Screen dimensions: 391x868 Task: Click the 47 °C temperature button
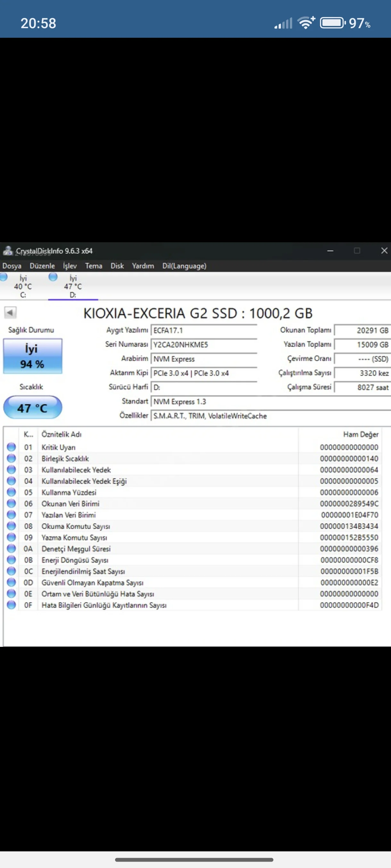pyautogui.click(x=33, y=408)
